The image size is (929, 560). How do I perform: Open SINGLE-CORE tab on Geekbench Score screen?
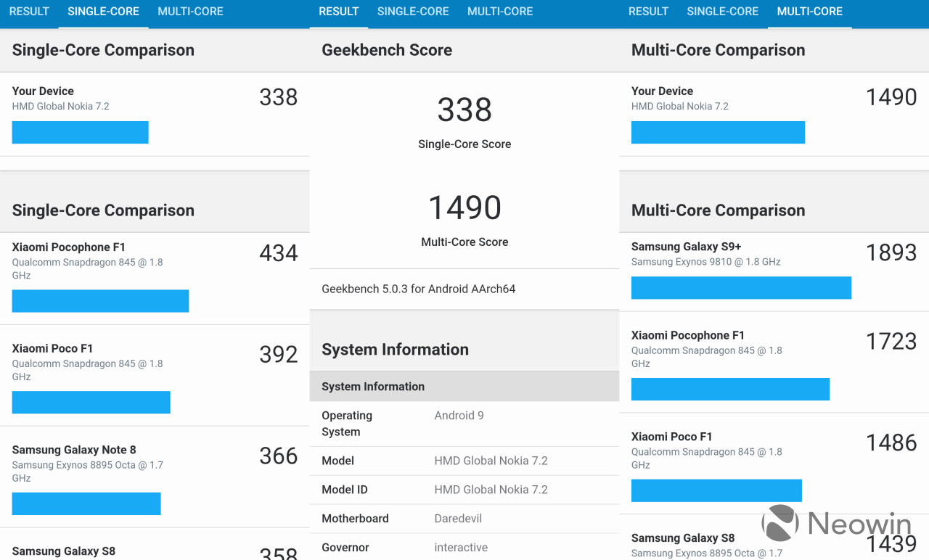(x=413, y=12)
